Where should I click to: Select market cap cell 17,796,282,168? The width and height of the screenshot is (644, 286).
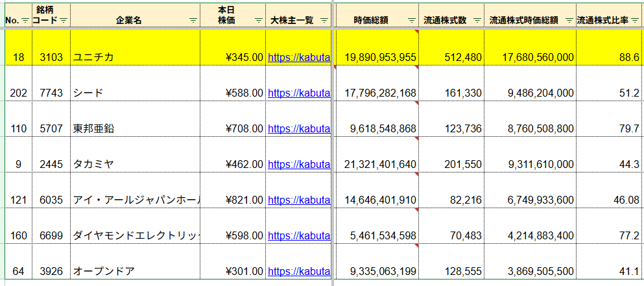[377, 84]
